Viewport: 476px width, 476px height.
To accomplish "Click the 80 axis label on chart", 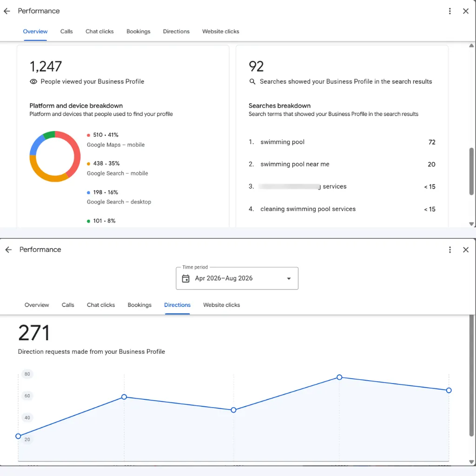I will (27, 374).
